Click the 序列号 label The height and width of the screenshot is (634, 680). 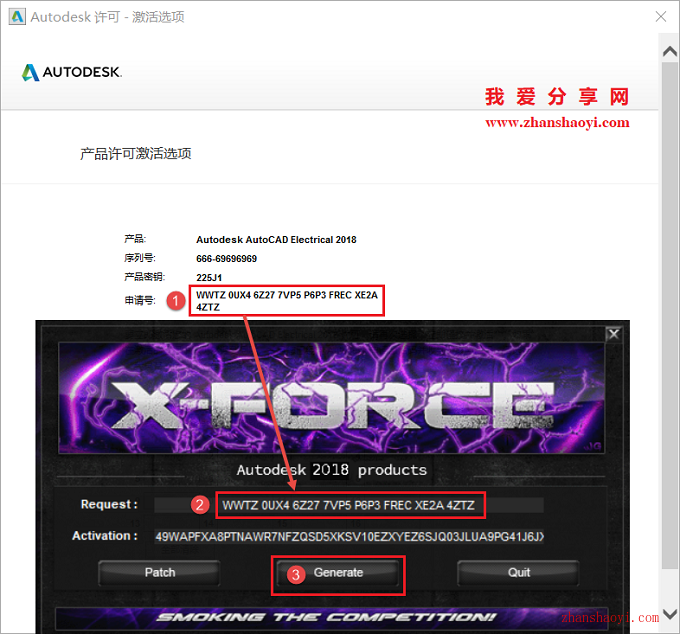tap(140, 258)
